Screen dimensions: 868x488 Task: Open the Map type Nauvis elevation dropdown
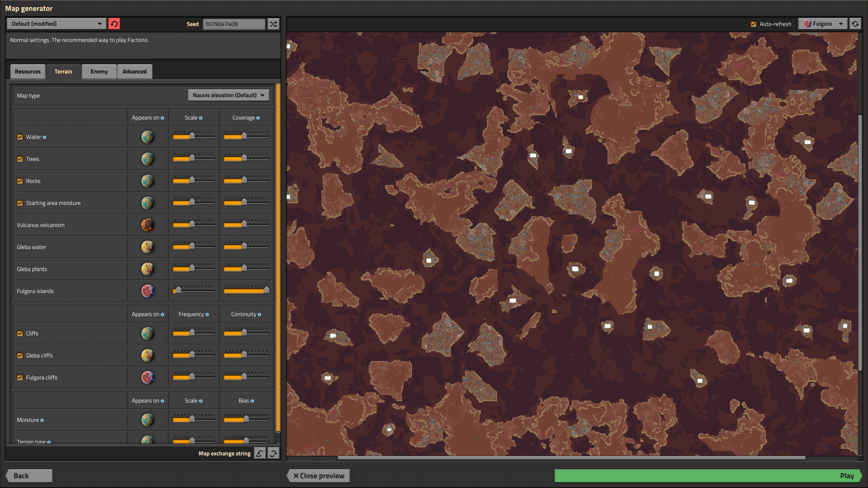coord(229,95)
